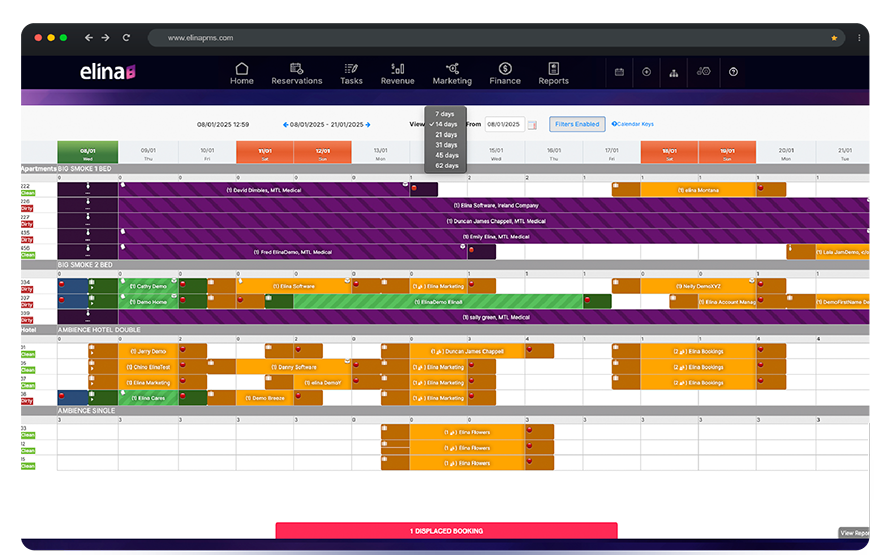Open the Revenue section
This screenshot has width=889, height=555.
(x=397, y=74)
